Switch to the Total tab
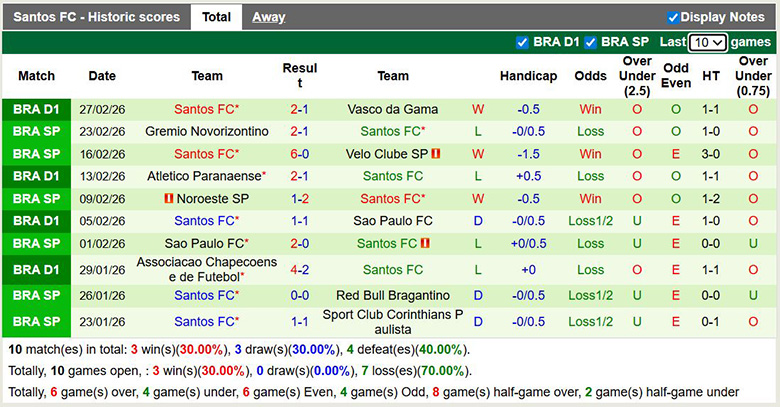 point(216,17)
